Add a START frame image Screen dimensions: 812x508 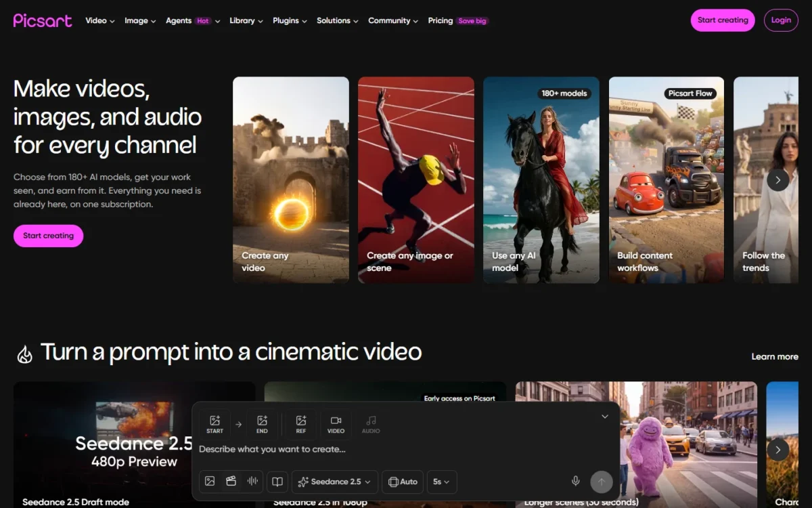215,424
